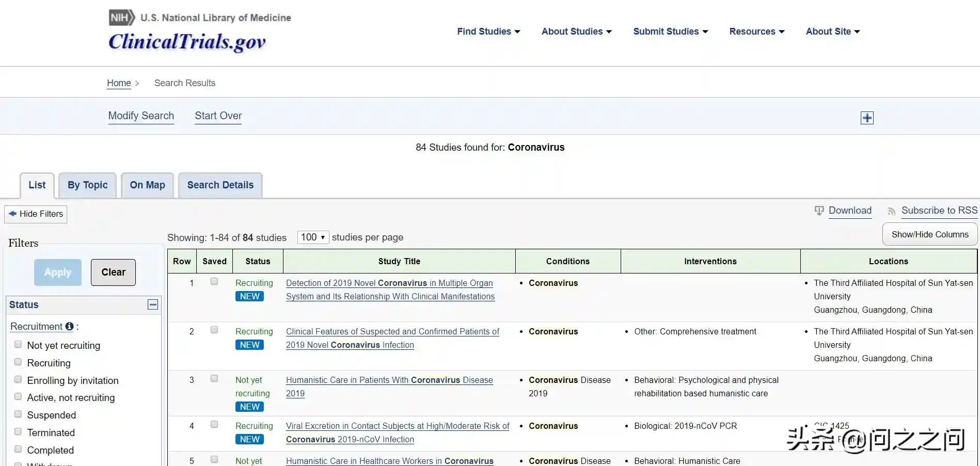Click the Show/Hide Columns button
Screen dimensions: 980x466
(x=929, y=234)
